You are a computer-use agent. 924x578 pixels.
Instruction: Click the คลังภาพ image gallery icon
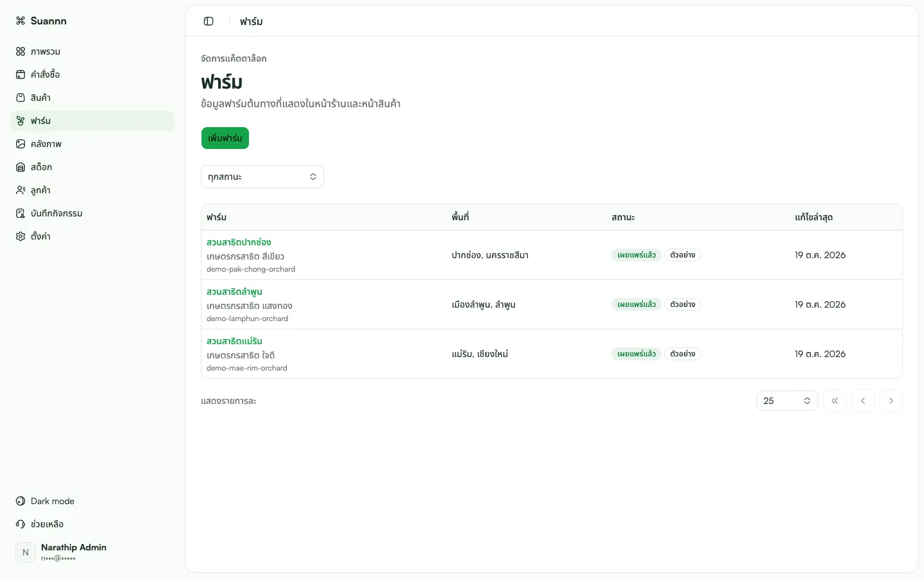[21, 144]
